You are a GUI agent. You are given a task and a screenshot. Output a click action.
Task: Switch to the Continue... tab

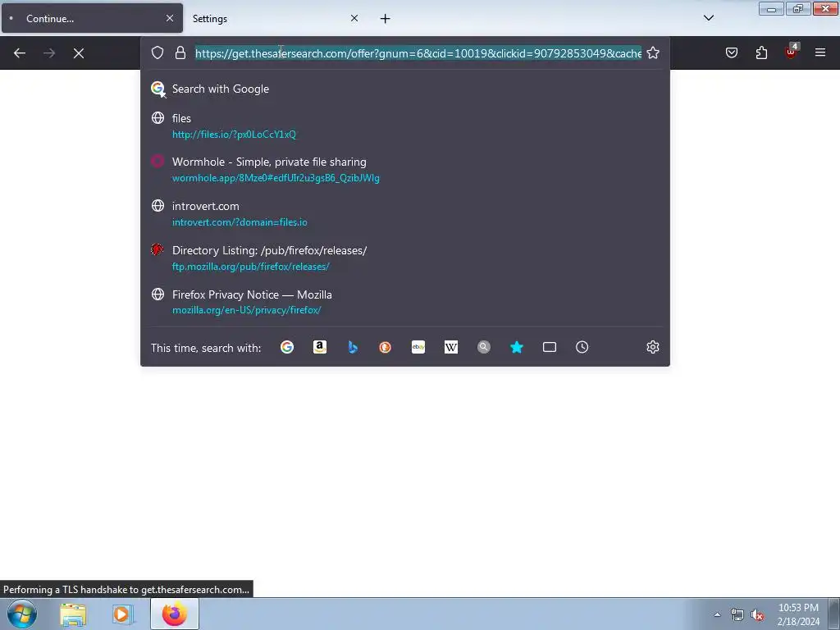click(92, 18)
